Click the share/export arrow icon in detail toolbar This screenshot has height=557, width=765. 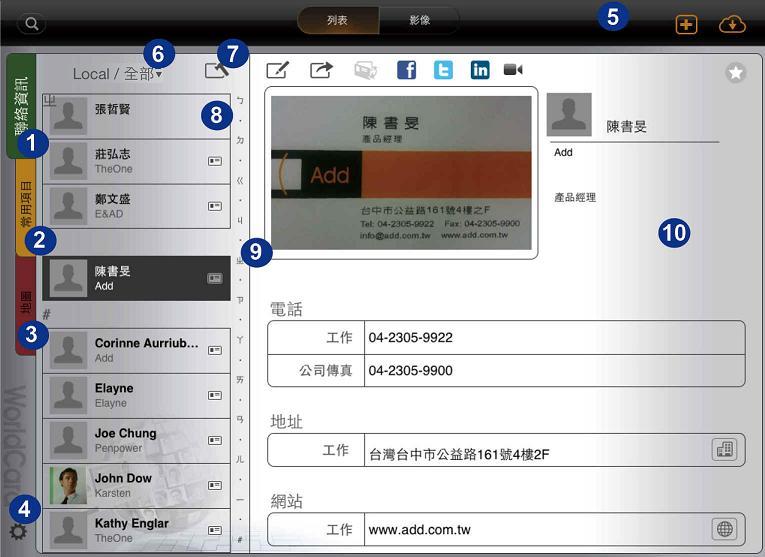321,70
